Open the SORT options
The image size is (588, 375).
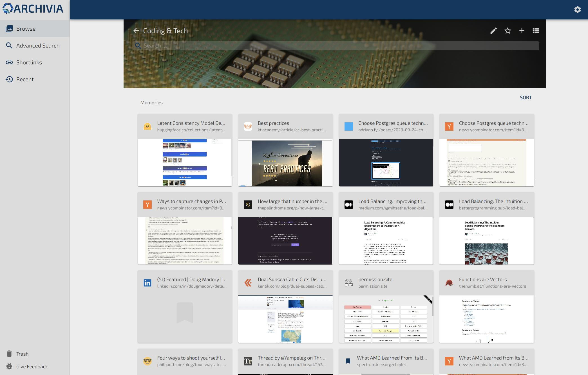pyautogui.click(x=526, y=98)
